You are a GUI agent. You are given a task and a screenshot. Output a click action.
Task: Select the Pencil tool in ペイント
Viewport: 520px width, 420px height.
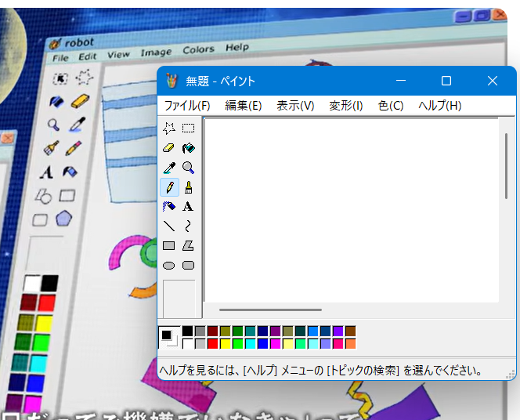pyautogui.click(x=169, y=187)
